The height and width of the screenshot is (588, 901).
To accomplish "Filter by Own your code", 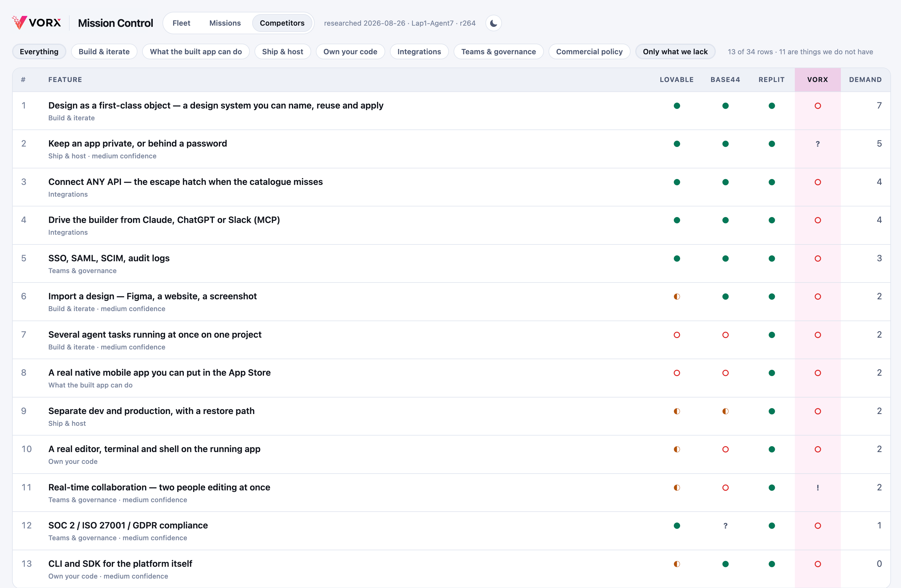I will point(350,52).
